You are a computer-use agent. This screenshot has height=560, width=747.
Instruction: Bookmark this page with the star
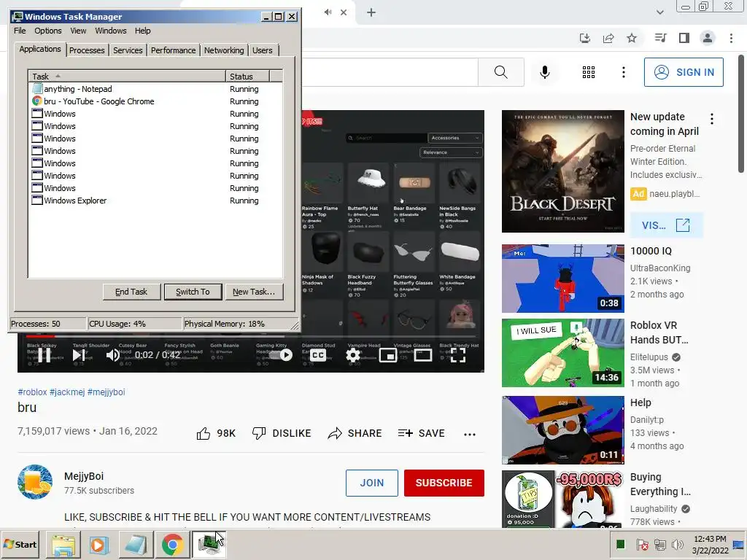(632, 38)
